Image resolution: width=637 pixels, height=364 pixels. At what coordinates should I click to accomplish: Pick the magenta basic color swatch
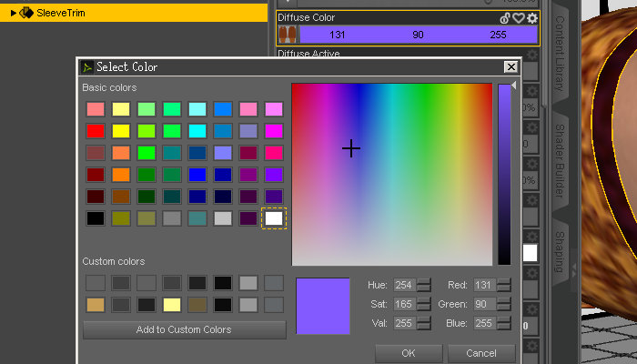click(x=274, y=131)
